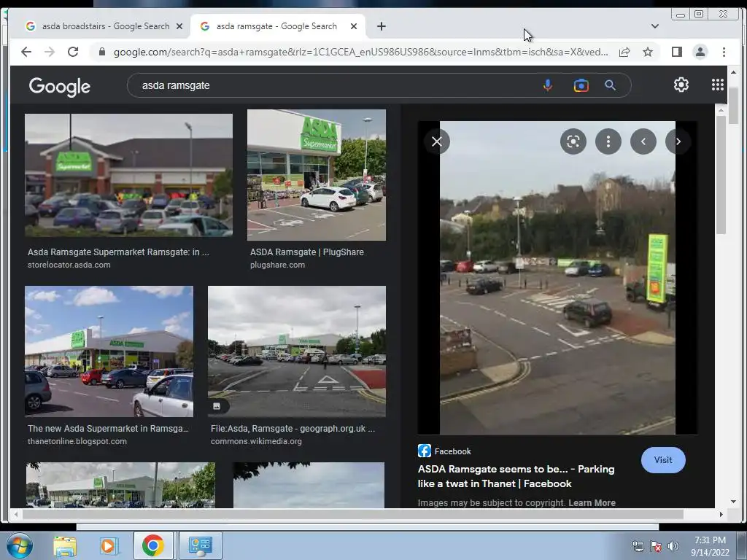Click Chrome taskbar icon
Viewport: 747px width, 560px height.
pyautogui.click(x=152, y=545)
